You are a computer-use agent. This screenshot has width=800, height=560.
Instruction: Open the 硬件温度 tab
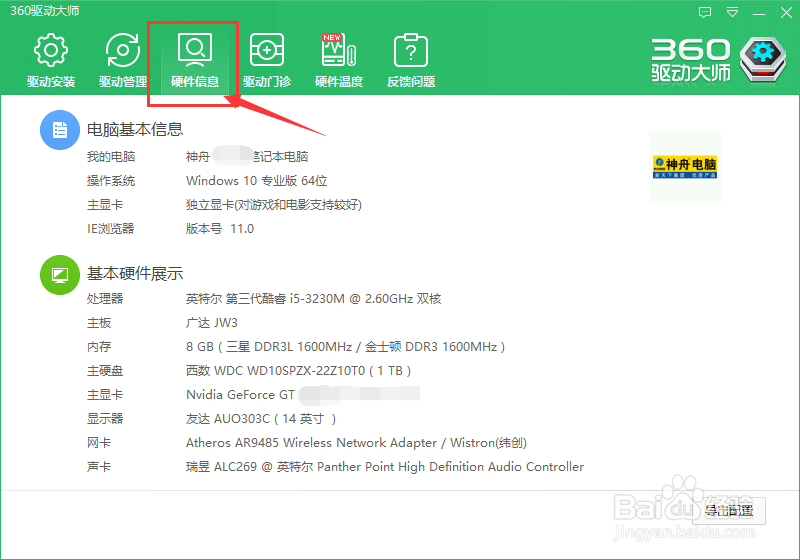pyautogui.click(x=339, y=60)
